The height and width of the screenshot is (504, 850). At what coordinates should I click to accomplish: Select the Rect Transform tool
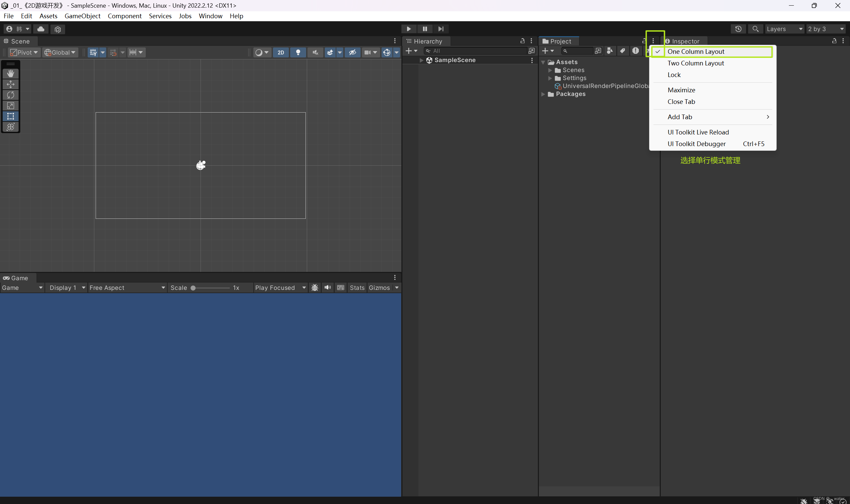(11, 116)
